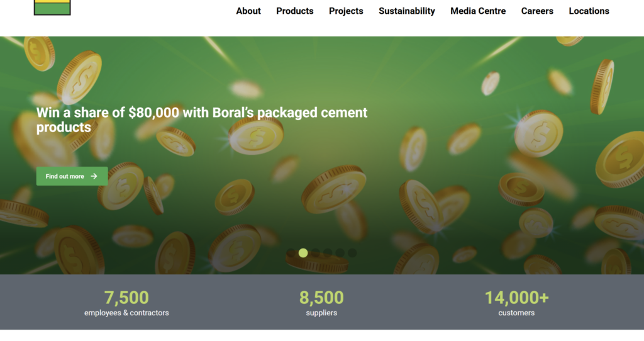Open the Sustainability menu item
644x341 pixels.
pos(407,11)
